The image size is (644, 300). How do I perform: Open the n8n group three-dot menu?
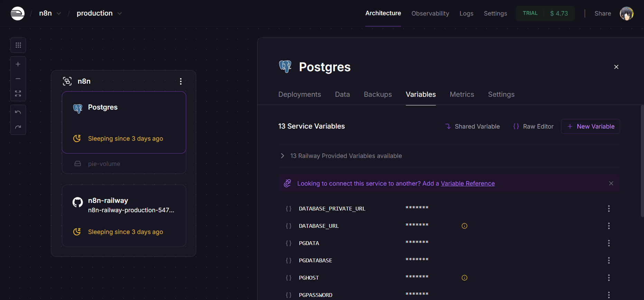180,81
